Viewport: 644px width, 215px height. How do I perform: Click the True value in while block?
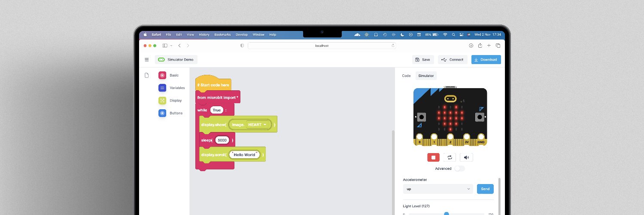point(216,110)
